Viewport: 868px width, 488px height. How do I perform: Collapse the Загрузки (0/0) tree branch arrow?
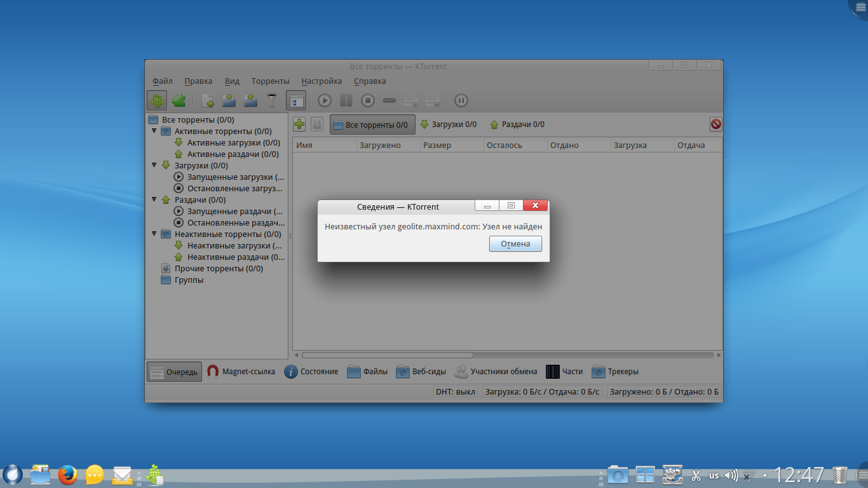tap(154, 166)
